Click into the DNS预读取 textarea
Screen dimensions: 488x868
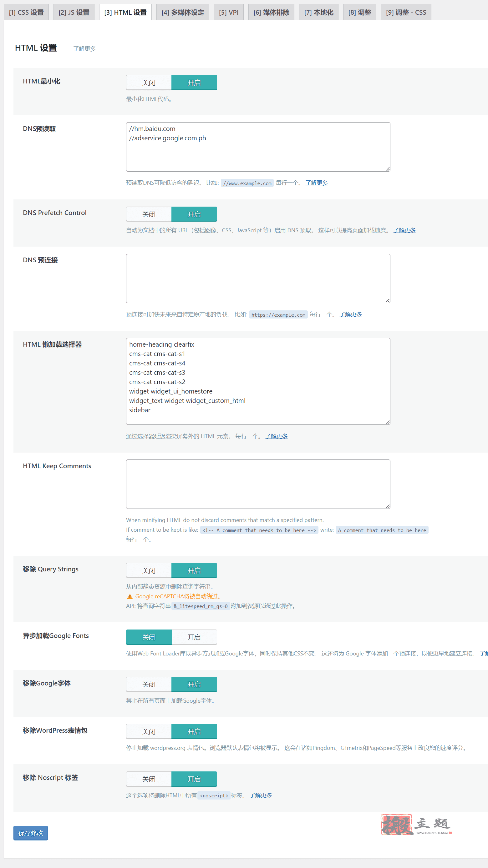[x=258, y=147]
